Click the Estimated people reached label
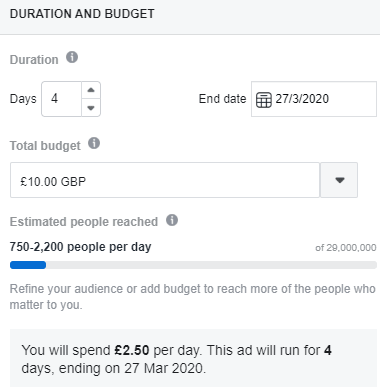Viewport: 380px width, 387px height. [84, 222]
